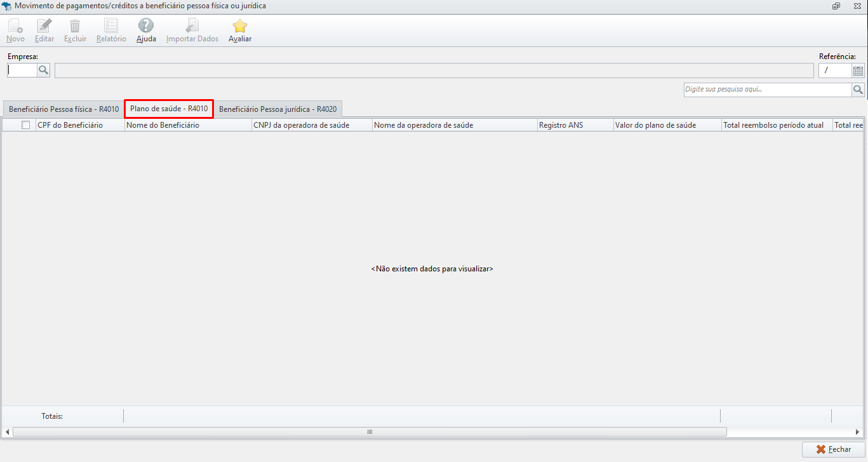Click the scroll right arrow of grid
This screenshot has width=868, height=462.
tap(858, 432)
